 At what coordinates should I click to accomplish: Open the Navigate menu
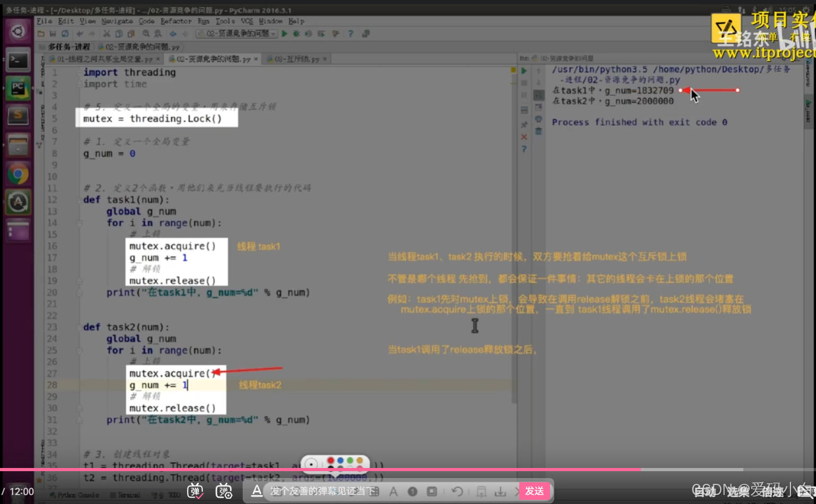click(117, 21)
